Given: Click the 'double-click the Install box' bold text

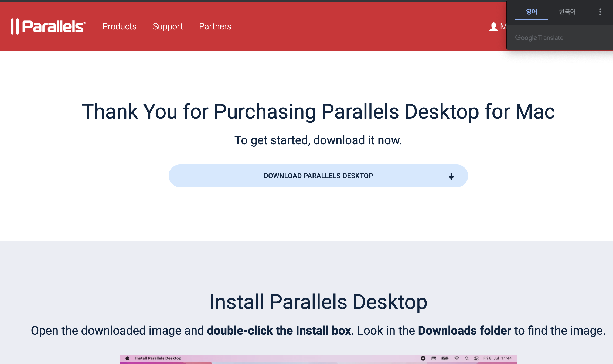Looking at the screenshot, I should click(x=279, y=331).
